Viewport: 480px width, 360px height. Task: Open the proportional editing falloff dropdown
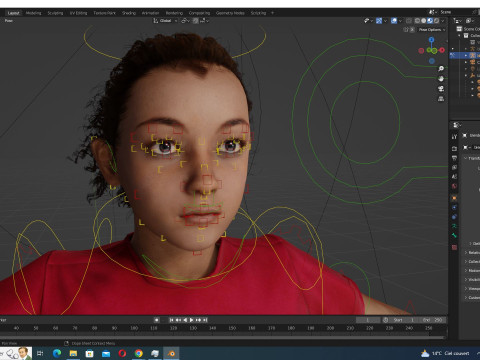coord(205,21)
